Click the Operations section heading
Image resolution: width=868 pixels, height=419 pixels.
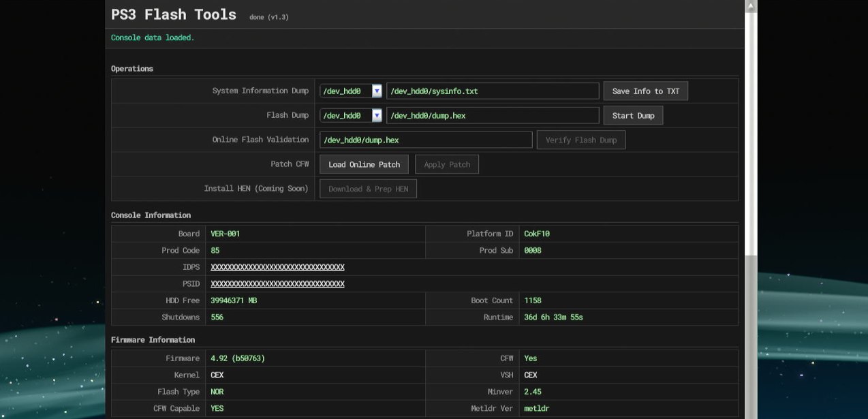(x=132, y=68)
